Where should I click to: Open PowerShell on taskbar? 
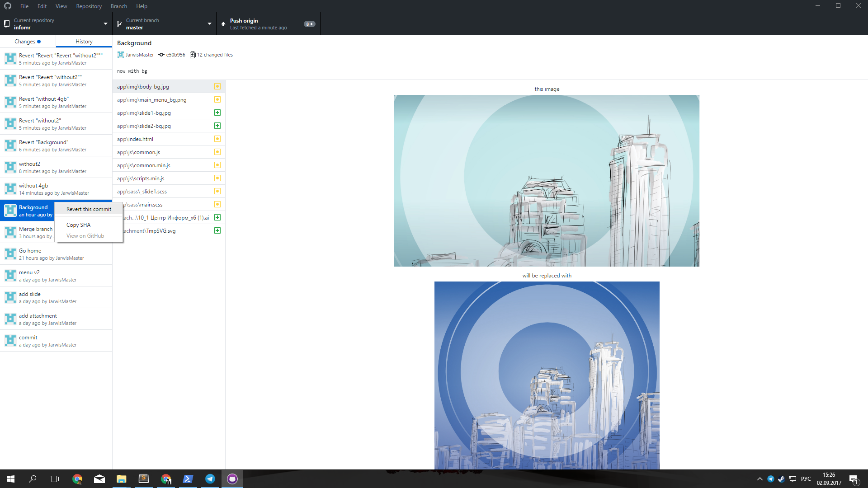pyautogui.click(x=188, y=479)
